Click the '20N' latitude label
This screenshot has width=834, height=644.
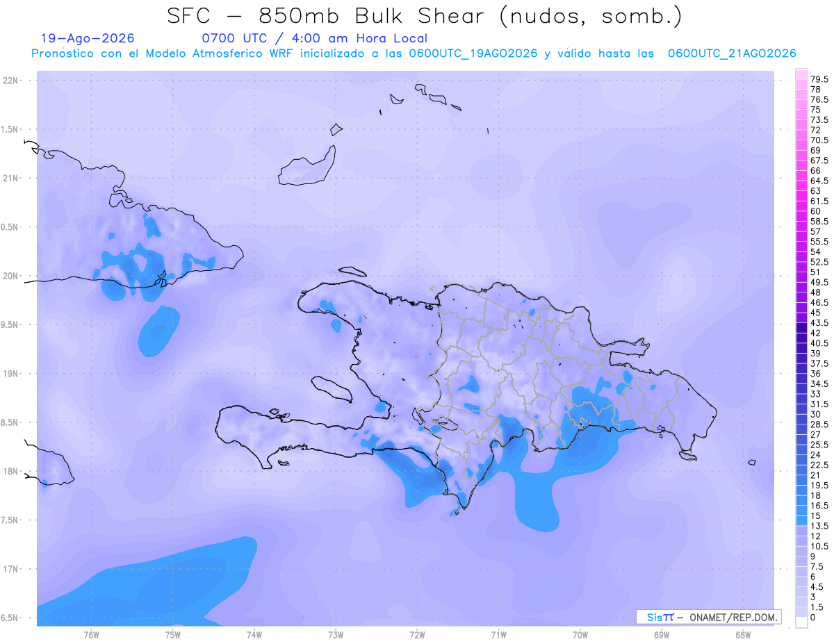coord(10,276)
